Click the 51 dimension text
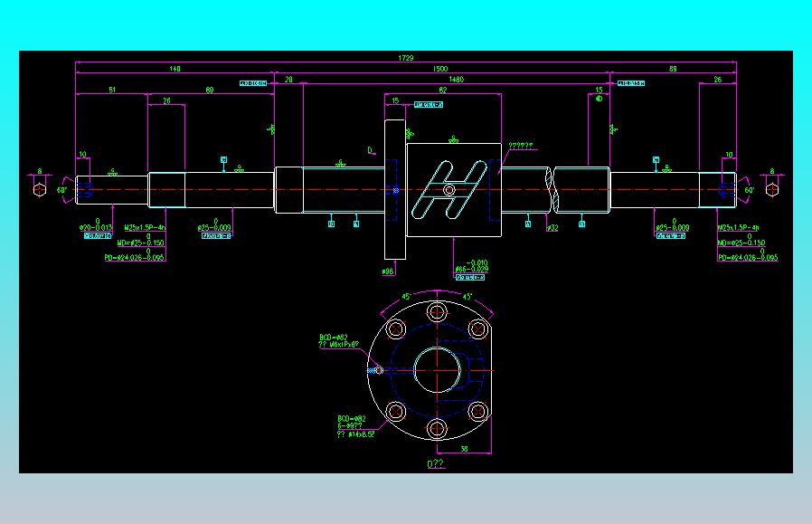Viewport: 812px width, 524px height. [112, 91]
